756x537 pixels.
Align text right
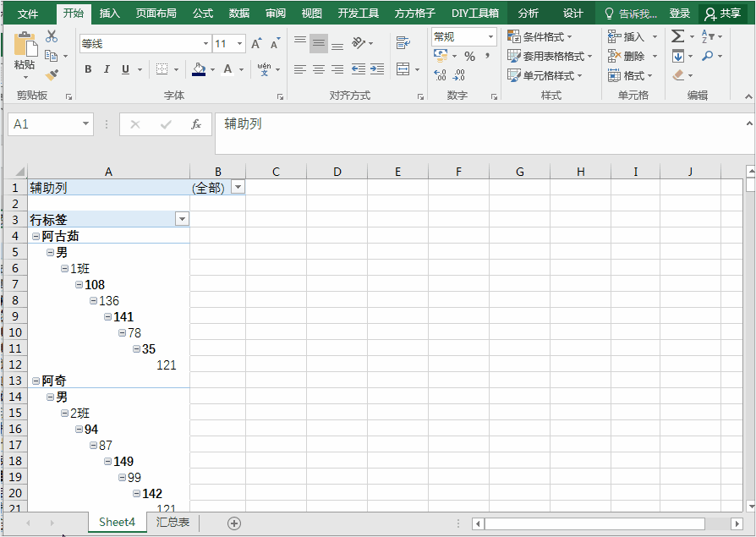pos(337,69)
